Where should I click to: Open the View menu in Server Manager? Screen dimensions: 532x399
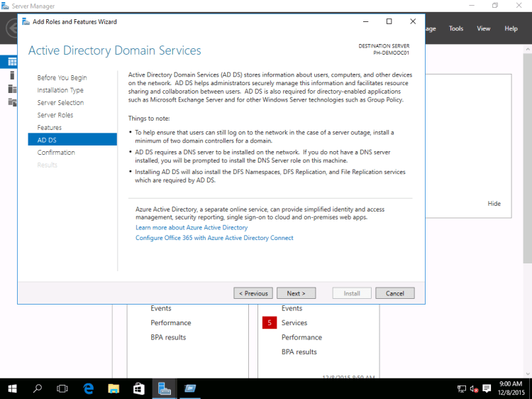coord(484,28)
